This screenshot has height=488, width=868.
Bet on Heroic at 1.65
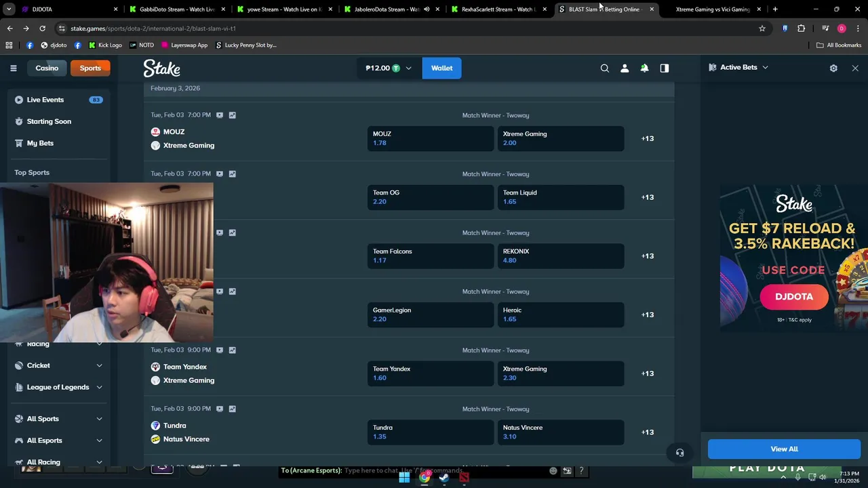(x=560, y=314)
